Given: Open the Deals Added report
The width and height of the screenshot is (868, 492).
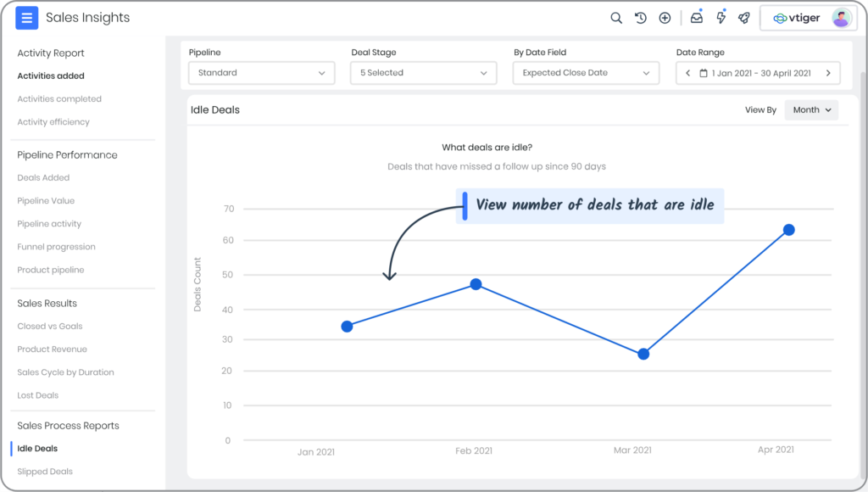Looking at the screenshot, I should click(43, 178).
